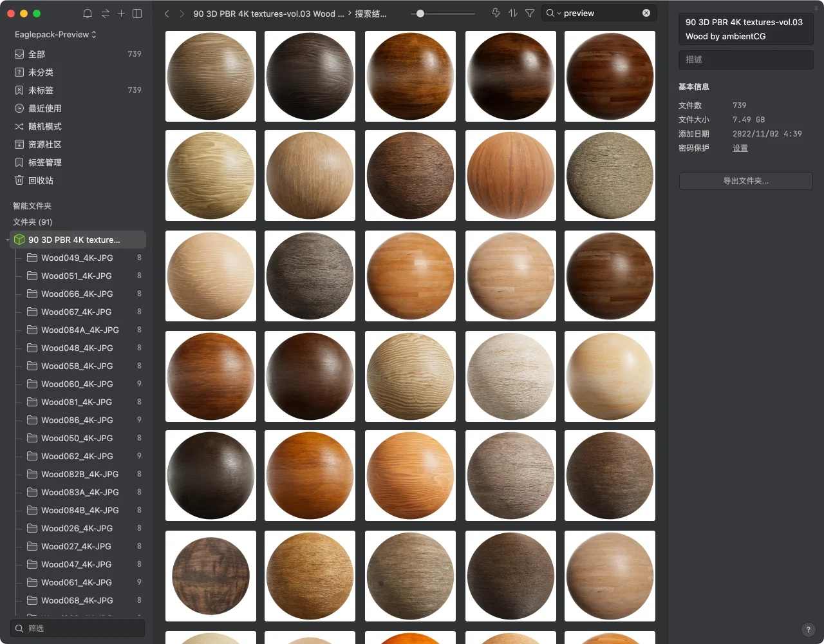Go back with the left chevron
Image resolution: width=824 pixels, height=644 pixels.
(167, 14)
